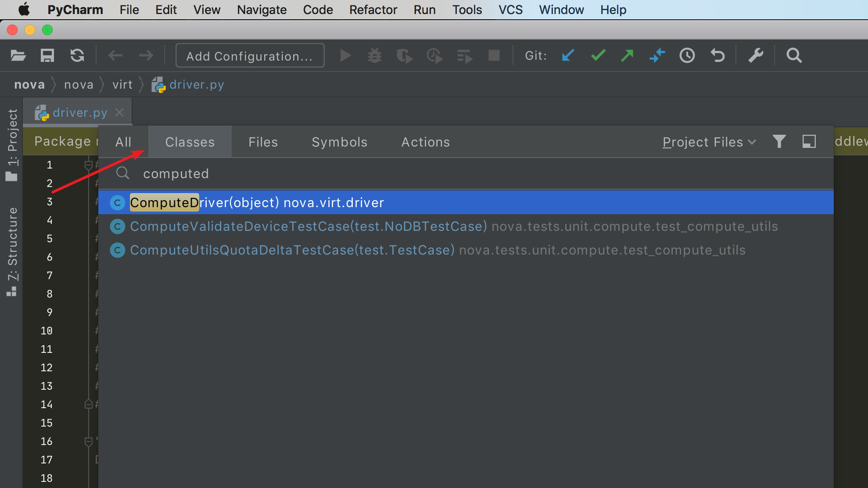Toggle the filter funnel in search popup
This screenshot has height=488, width=868.
pyautogui.click(x=779, y=141)
